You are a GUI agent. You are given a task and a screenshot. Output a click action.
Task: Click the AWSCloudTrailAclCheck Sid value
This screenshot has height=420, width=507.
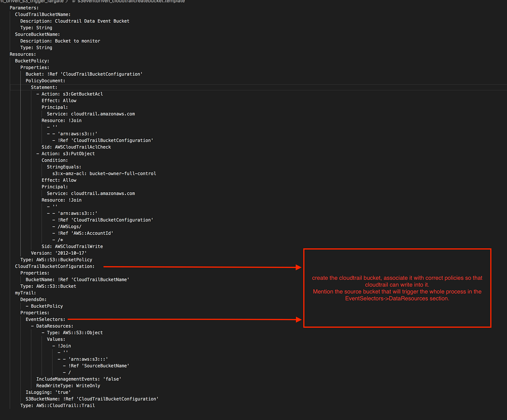pyautogui.click(x=83, y=147)
